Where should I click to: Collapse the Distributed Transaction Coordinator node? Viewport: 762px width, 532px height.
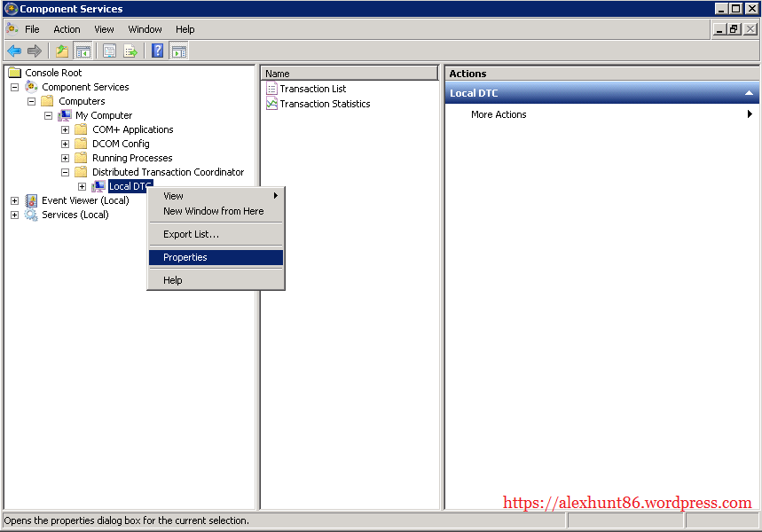[x=65, y=173]
